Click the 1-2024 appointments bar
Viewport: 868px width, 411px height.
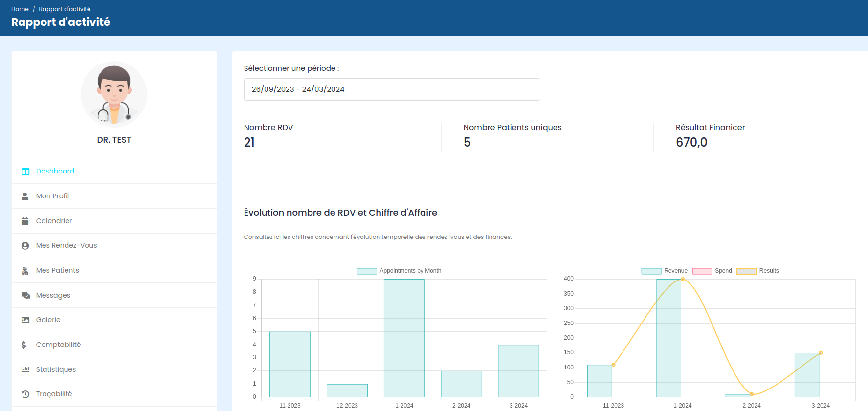[x=404, y=338]
